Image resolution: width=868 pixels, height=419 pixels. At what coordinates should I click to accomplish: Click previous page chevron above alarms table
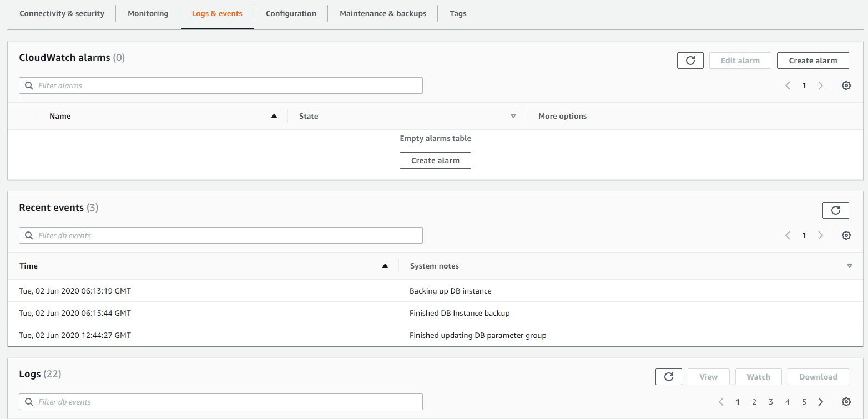(x=788, y=85)
